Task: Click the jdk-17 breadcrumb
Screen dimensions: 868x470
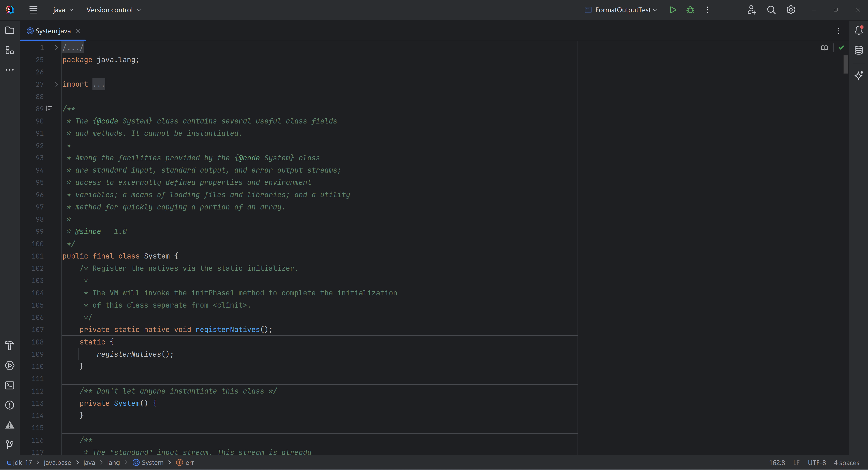Action: [x=19, y=463]
